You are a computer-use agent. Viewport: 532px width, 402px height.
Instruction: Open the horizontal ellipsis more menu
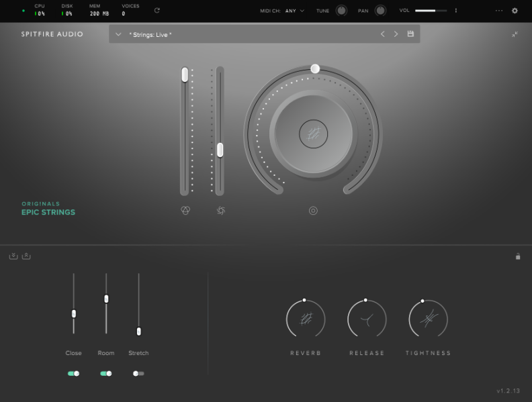pos(499,11)
